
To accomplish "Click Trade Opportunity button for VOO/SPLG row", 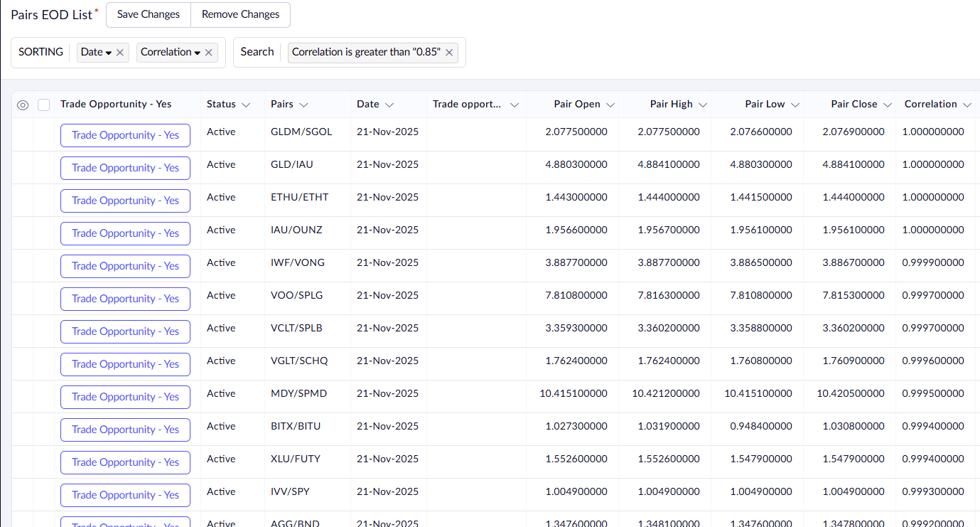I will pyautogui.click(x=125, y=299).
